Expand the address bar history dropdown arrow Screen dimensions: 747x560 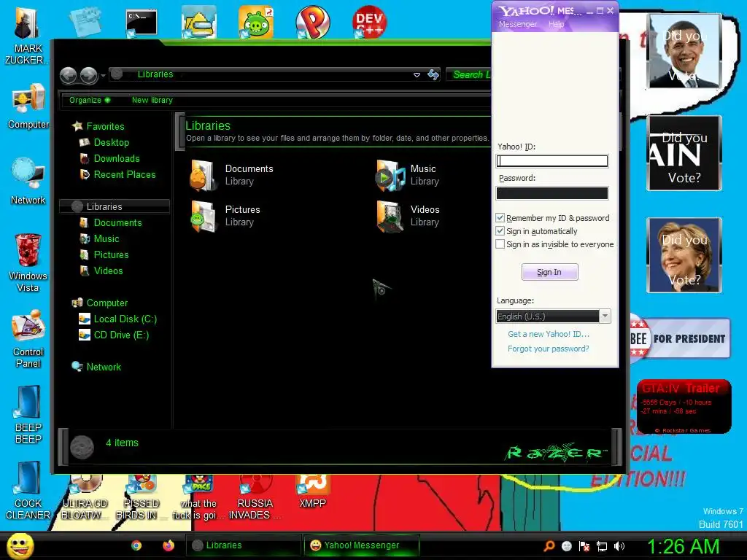(x=417, y=75)
